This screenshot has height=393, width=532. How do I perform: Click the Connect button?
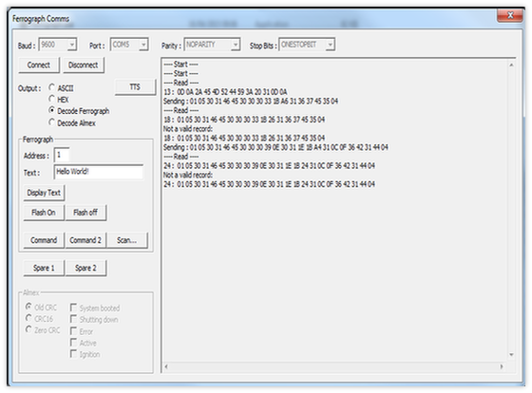click(x=39, y=65)
